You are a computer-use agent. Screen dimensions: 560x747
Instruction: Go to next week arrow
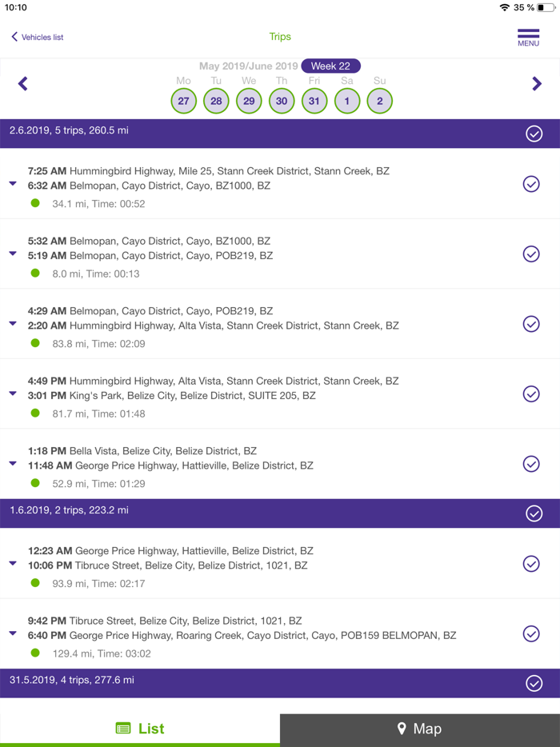click(x=537, y=83)
